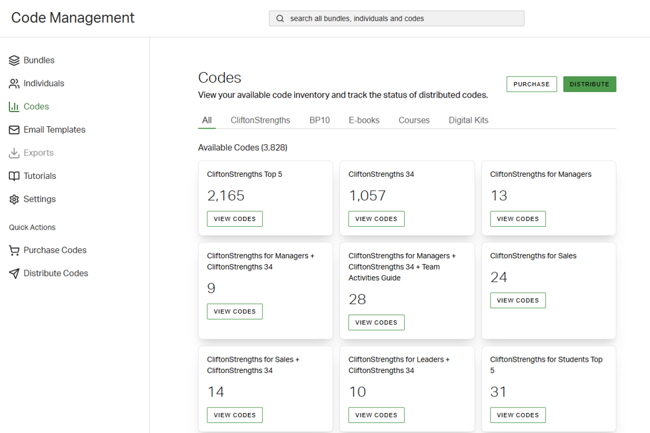Click the Tutorials book icon
Image resolution: width=650 pixels, height=433 pixels.
(x=14, y=176)
